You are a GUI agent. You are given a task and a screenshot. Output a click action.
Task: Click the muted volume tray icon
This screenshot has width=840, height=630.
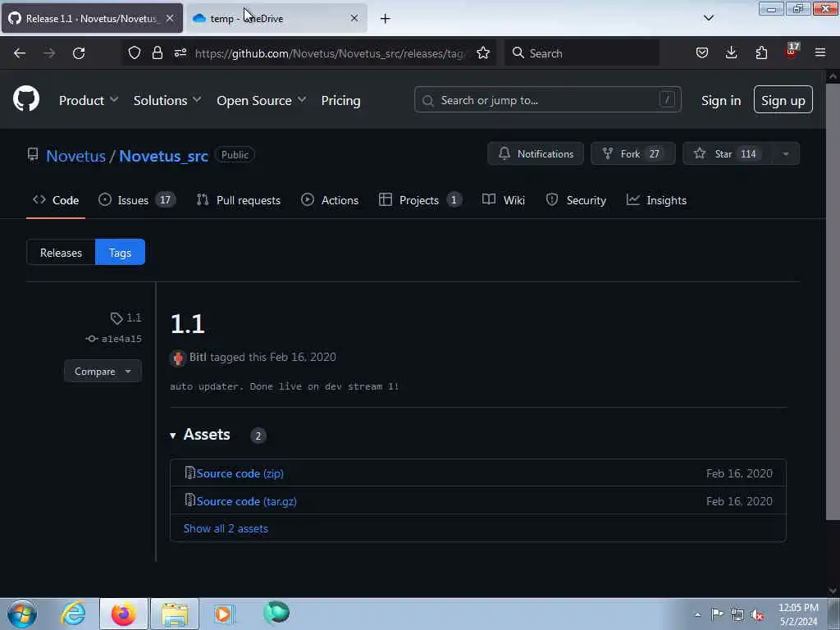click(757, 615)
